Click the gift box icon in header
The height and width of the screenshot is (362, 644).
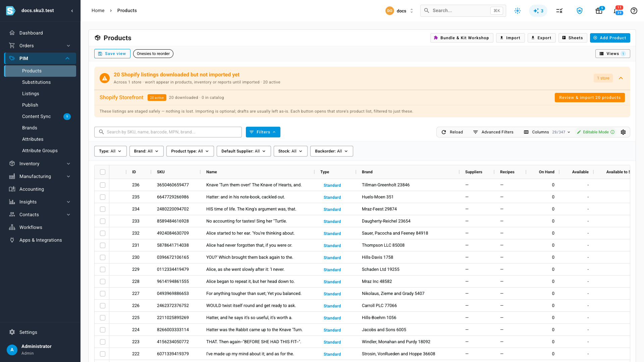pyautogui.click(x=599, y=11)
